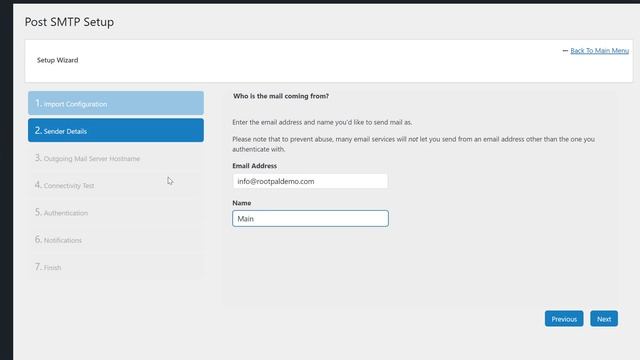Click the 'Email Address' field label
This screenshot has height=360, width=640.
pos(255,166)
